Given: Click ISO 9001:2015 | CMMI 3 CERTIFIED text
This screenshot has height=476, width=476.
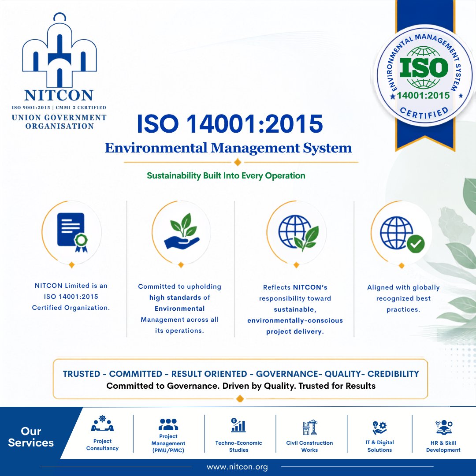Looking at the screenshot, I should point(59,108).
